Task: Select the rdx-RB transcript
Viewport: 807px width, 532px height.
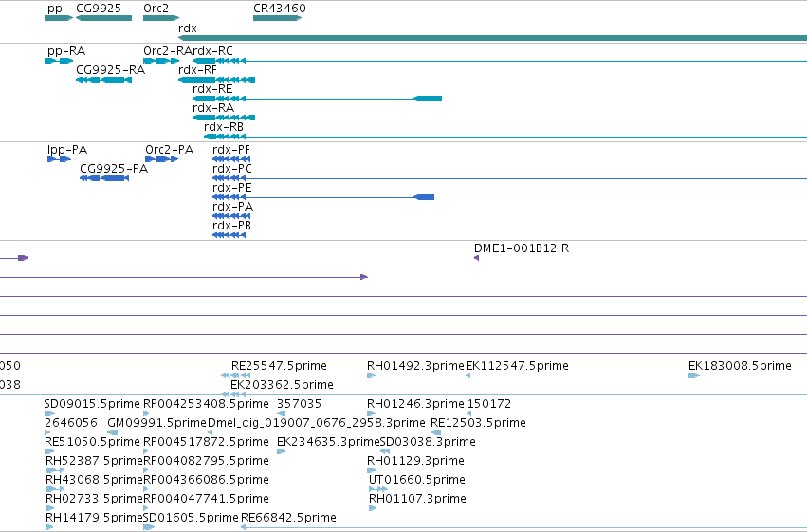Action: click(x=505, y=137)
